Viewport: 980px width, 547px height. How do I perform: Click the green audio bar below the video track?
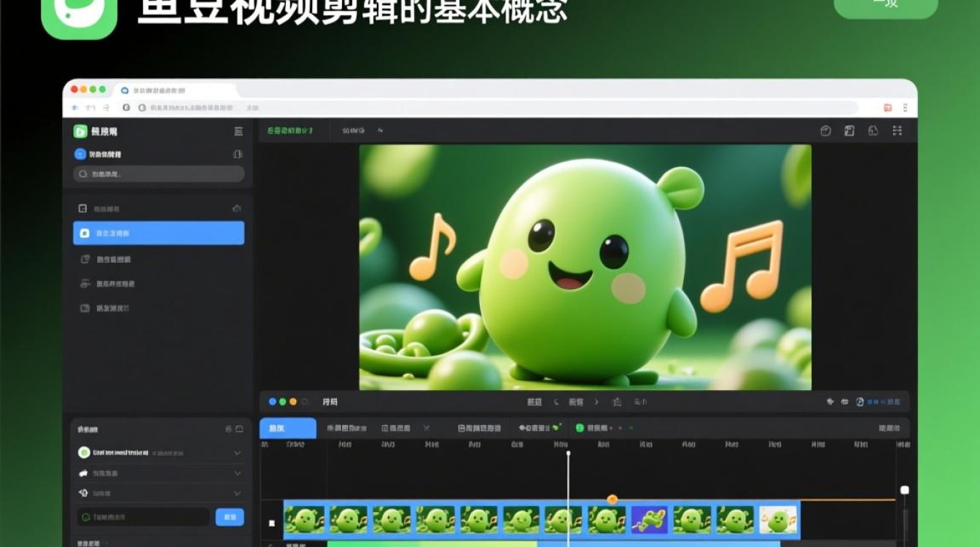point(432,544)
